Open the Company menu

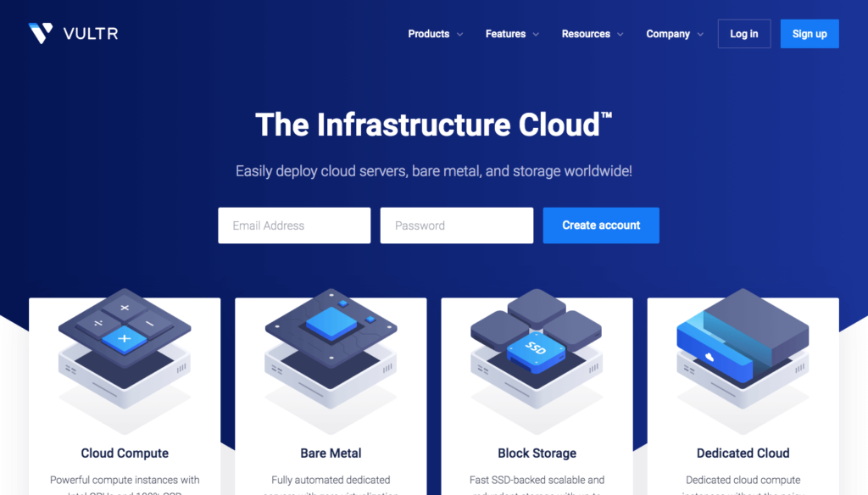tap(668, 34)
